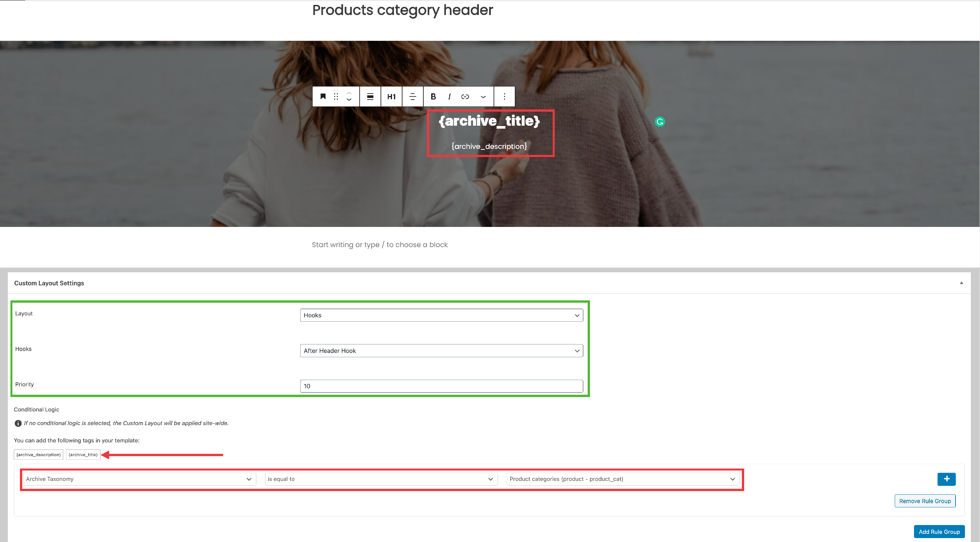980x542 pixels.
Task: Move the block up with the up arrow
Action: click(349, 93)
